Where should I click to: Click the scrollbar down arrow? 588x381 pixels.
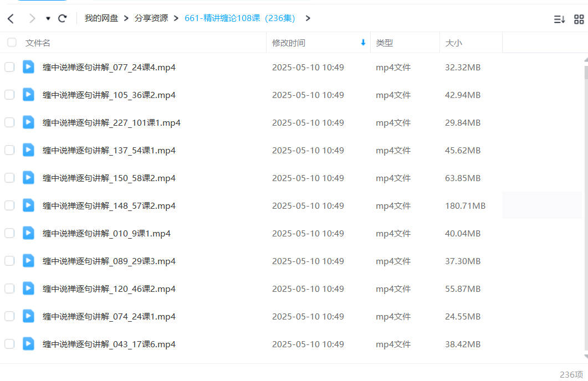pos(586,357)
